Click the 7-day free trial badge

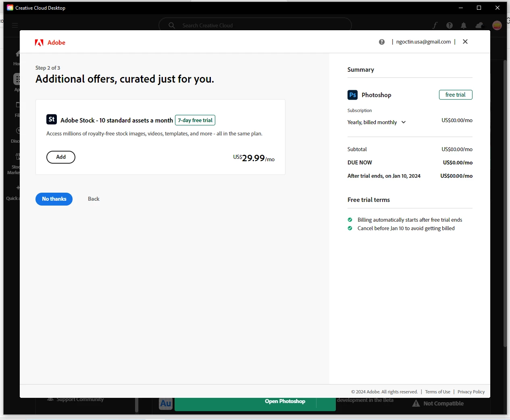[x=195, y=120]
